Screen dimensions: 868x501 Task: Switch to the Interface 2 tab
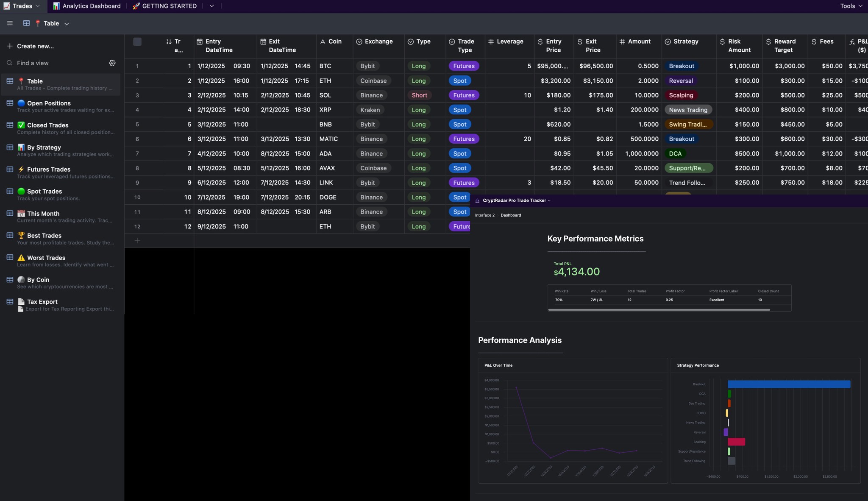point(484,215)
